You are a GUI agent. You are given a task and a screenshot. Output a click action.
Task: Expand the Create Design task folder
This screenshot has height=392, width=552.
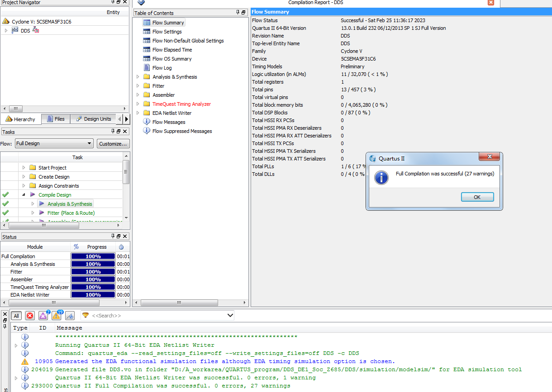point(24,177)
